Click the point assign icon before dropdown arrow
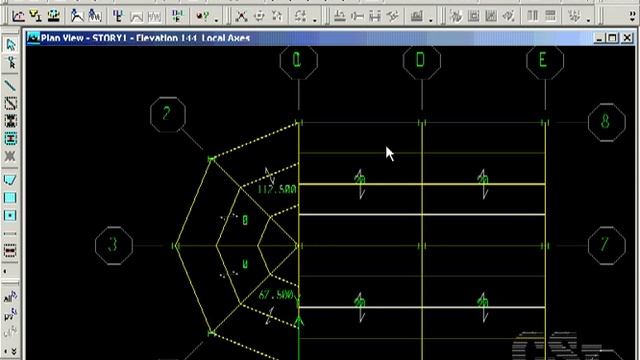The image size is (640, 360). coord(300,16)
